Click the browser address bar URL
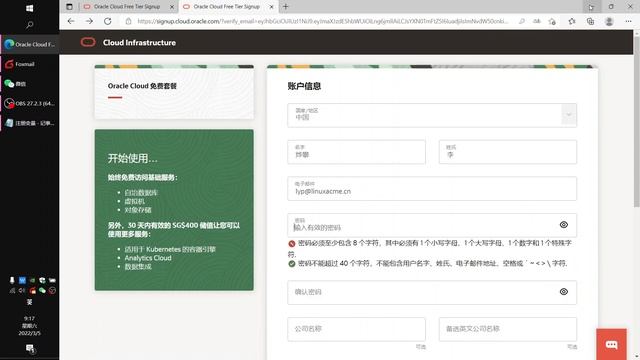This screenshot has width=640, height=360. tap(322, 21)
